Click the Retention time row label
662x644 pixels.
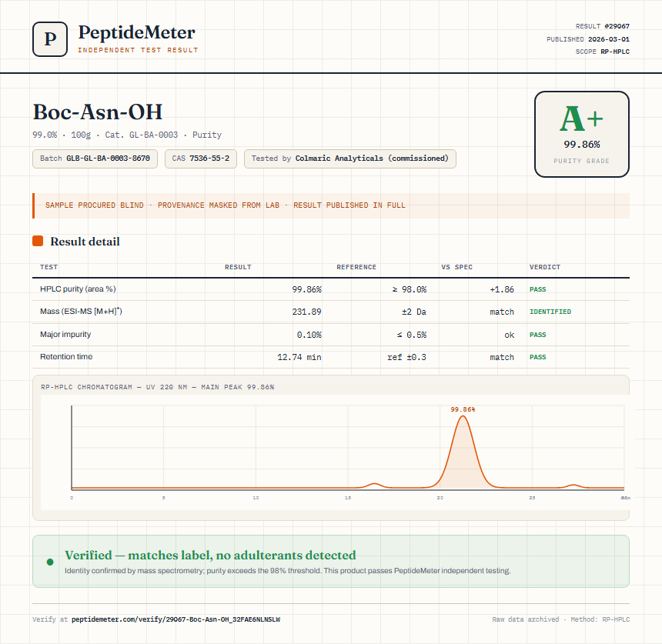pos(66,356)
